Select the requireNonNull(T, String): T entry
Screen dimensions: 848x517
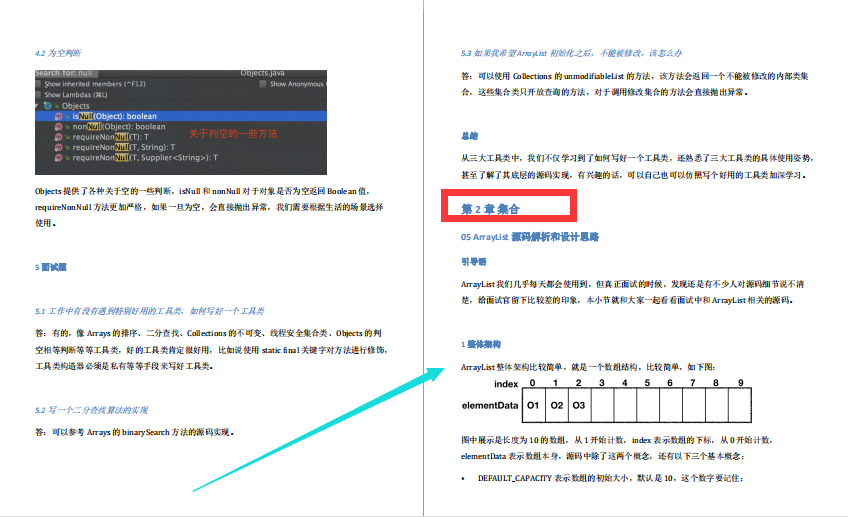(x=124, y=147)
